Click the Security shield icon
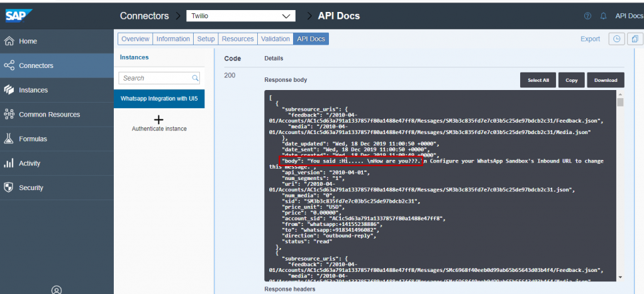This screenshot has width=644, height=294. [x=9, y=188]
